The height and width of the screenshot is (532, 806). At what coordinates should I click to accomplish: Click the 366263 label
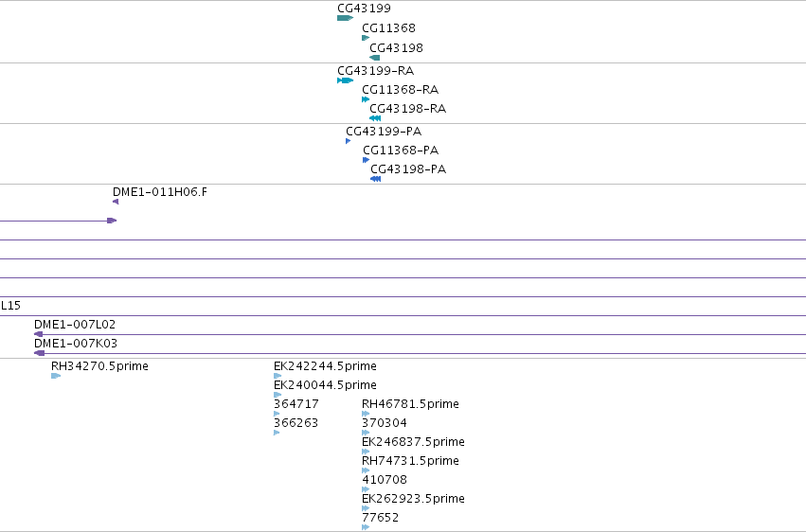click(x=296, y=423)
